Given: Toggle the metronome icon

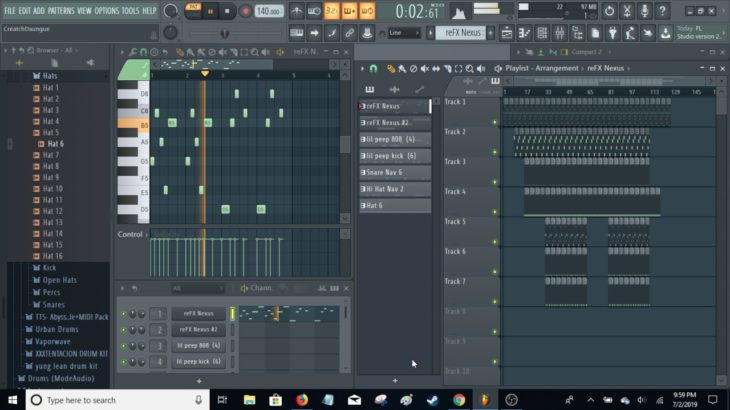Looking at the screenshot, I should (x=296, y=11).
